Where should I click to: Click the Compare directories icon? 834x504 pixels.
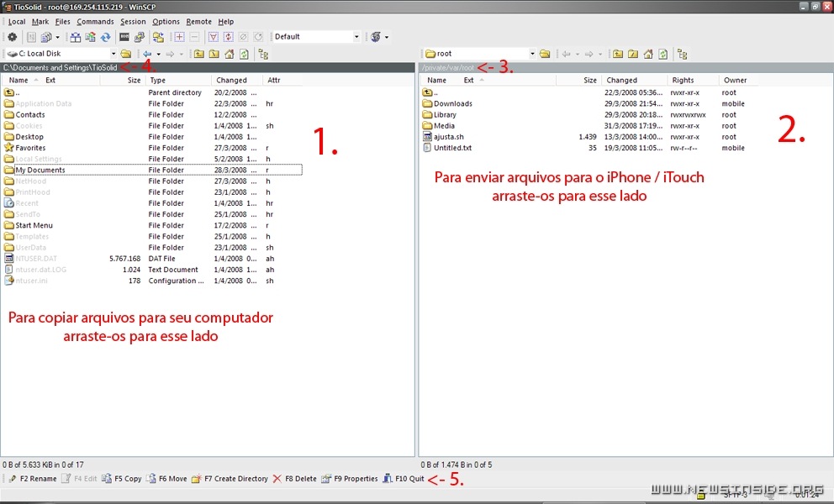pyautogui.click(x=76, y=37)
